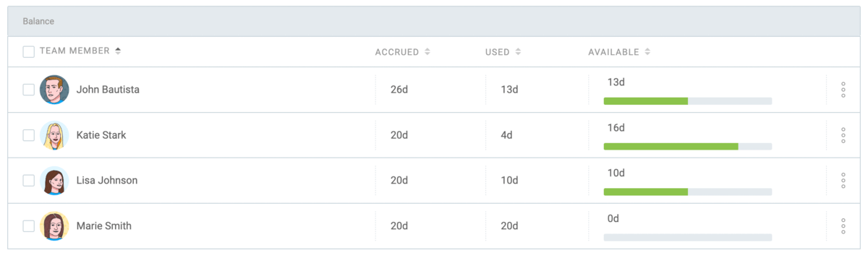Click John Bautista's green availability bar
Screen dimensions: 868x261
[645, 101]
